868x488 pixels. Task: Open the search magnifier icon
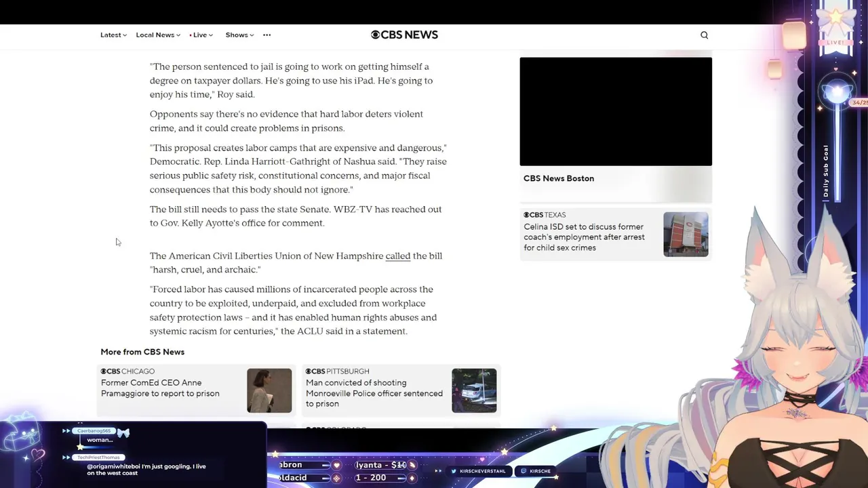704,35
